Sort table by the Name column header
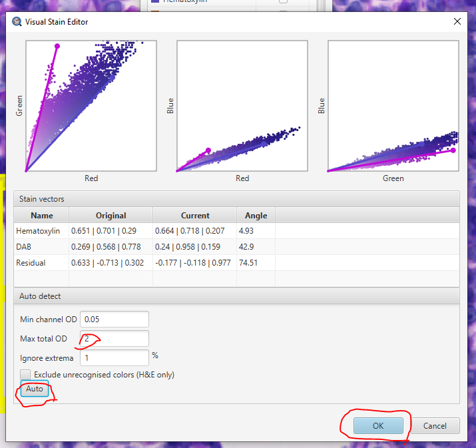Image resolution: width=476 pixels, height=448 pixels. tap(41, 215)
